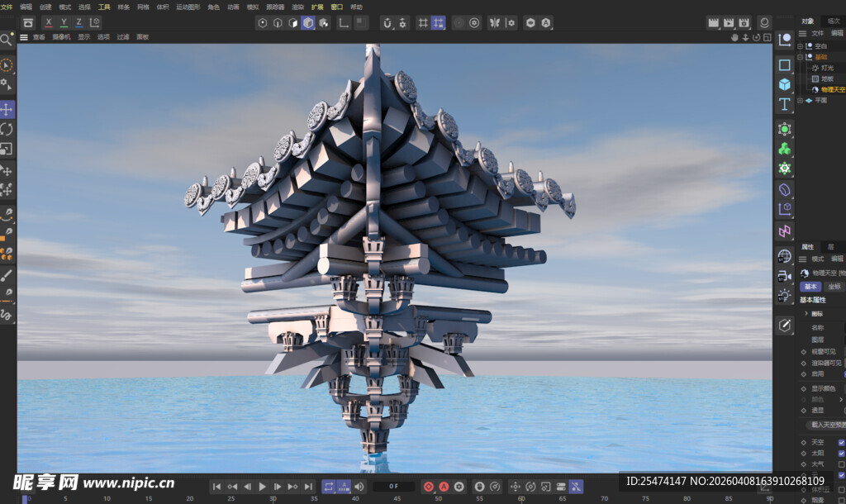Open the 渲染 (Render) menu
The image size is (846, 504).
[297, 7]
